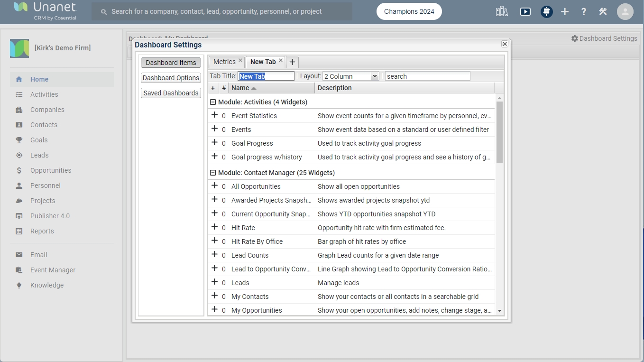The width and height of the screenshot is (644, 362).
Task: Open the user profile avatar
Action: (x=625, y=12)
